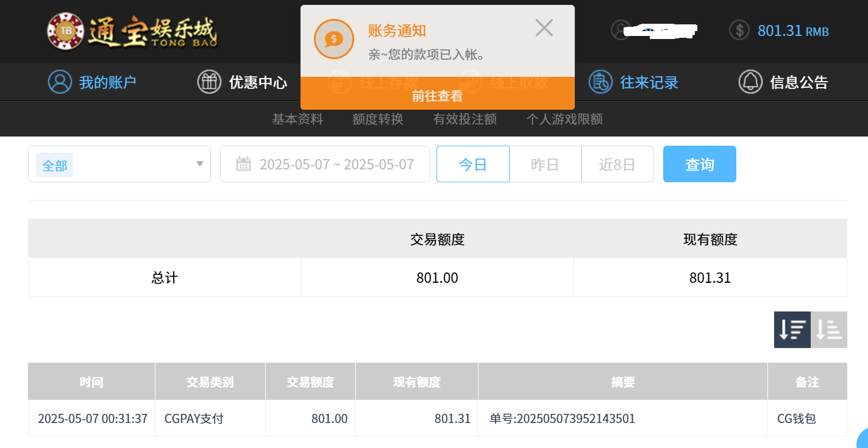
Task: Open 往来记录 using its record icon
Action: pyautogui.click(x=600, y=82)
